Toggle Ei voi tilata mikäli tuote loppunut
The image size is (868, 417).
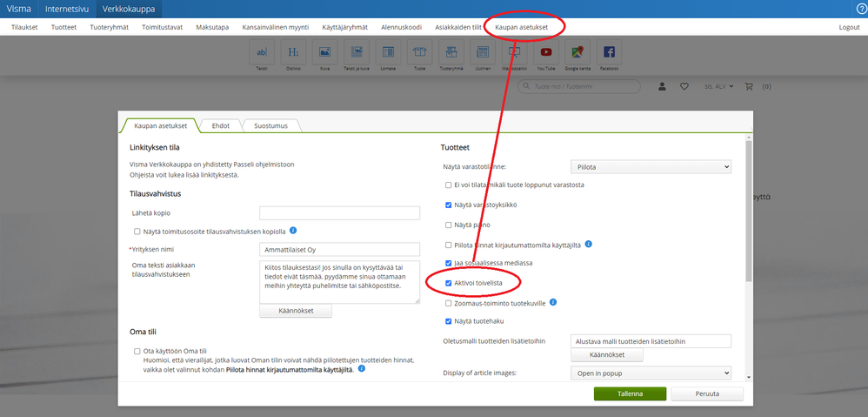pyautogui.click(x=449, y=185)
